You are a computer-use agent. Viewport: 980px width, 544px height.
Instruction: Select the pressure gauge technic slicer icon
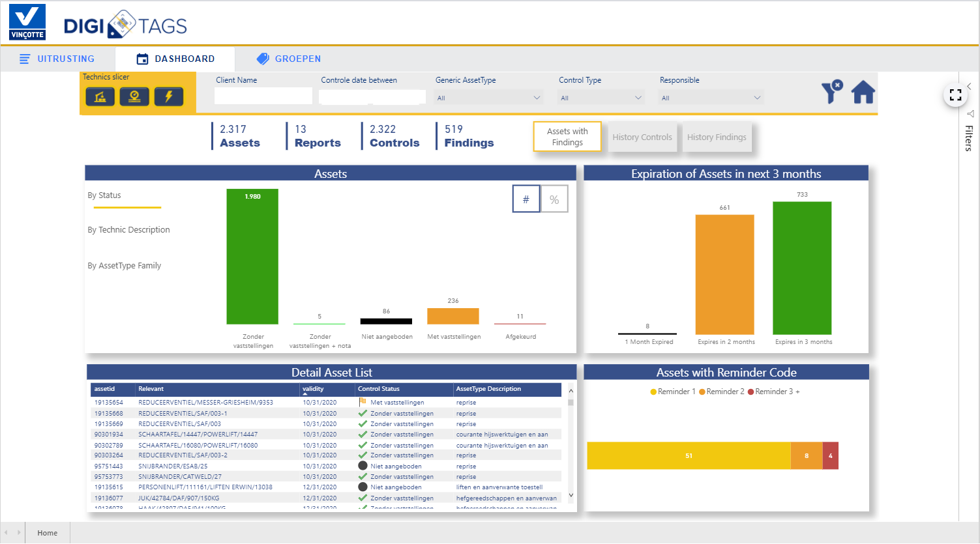tap(133, 96)
